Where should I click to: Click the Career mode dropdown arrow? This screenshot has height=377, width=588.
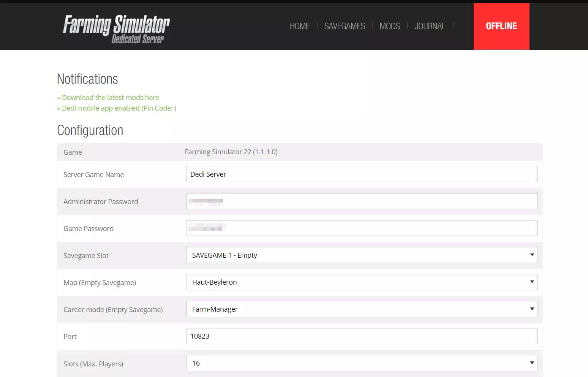532,309
